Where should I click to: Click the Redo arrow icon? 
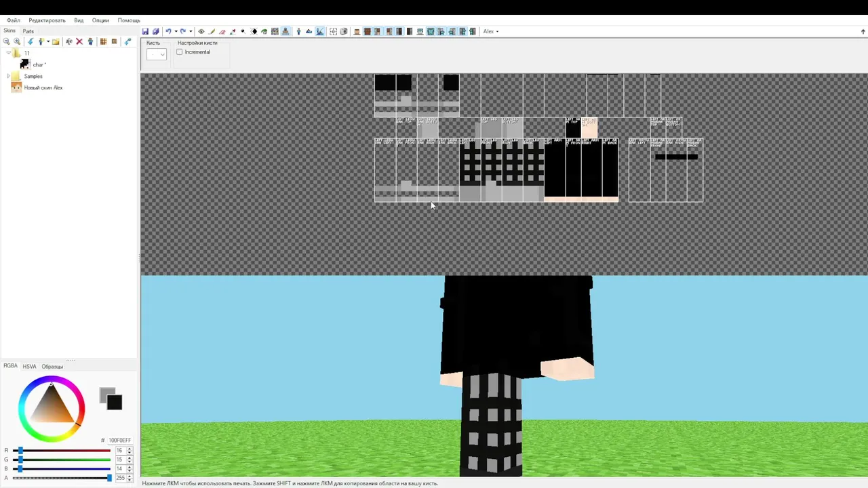tap(183, 31)
